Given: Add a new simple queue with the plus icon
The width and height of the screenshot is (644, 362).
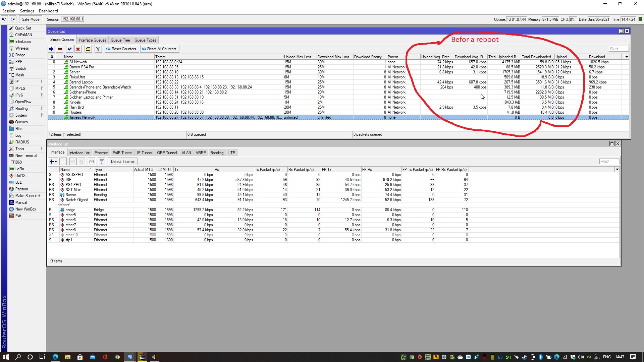Looking at the screenshot, I should [x=51, y=49].
